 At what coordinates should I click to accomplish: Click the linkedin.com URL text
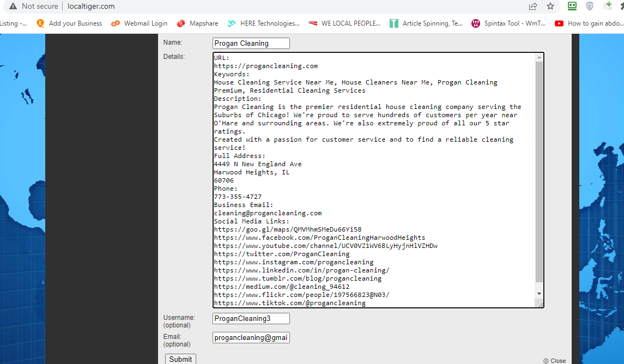[x=302, y=270]
